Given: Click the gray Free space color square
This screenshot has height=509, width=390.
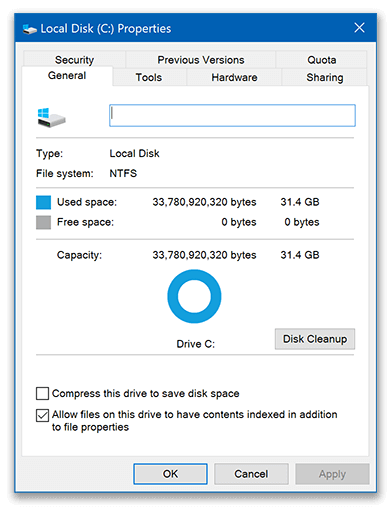Looking at the screenshot, I should pos(43,222).
